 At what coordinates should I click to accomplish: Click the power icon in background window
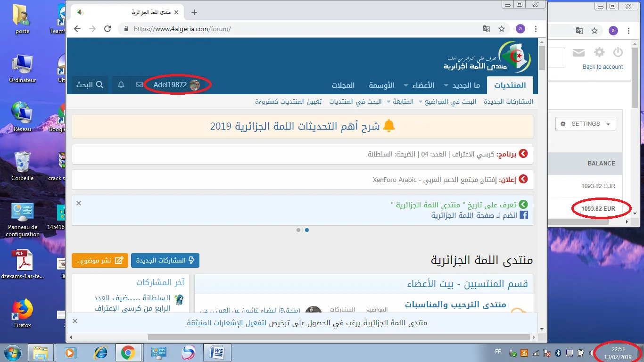click(x=618, y=52)
